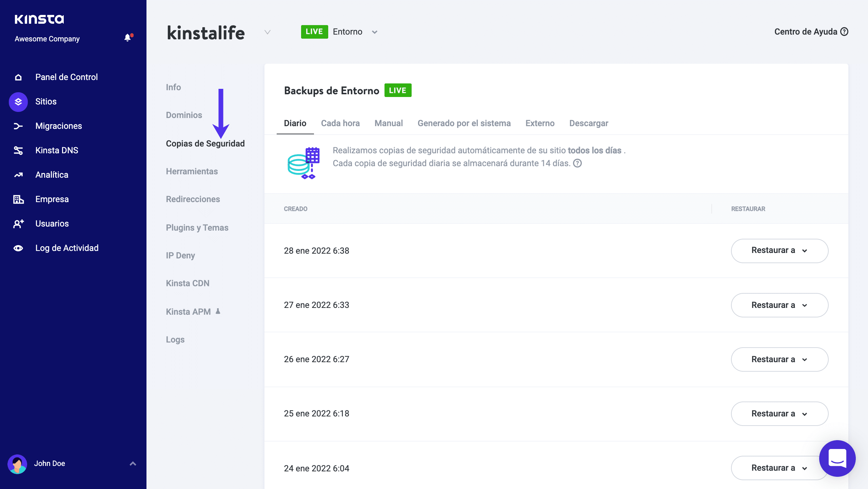
Task: Open the Generado por el sistema tab
Action: 464,123
